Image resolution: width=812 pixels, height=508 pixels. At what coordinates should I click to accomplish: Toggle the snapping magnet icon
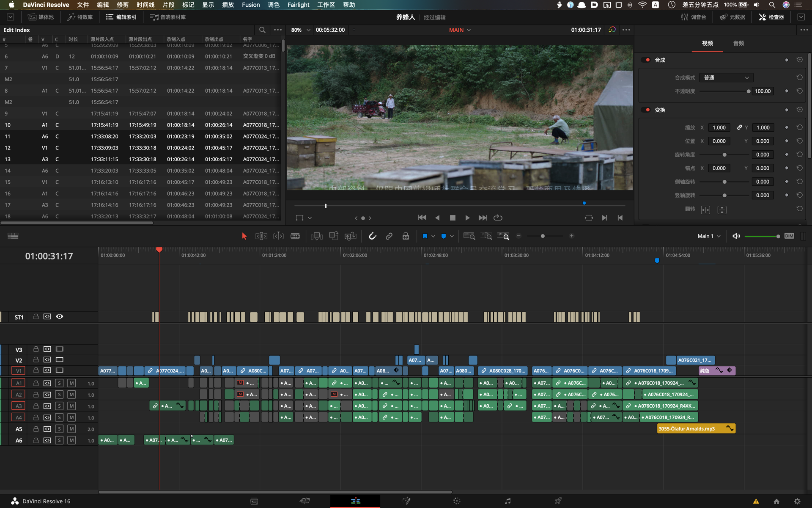click(x=372, y=236)
